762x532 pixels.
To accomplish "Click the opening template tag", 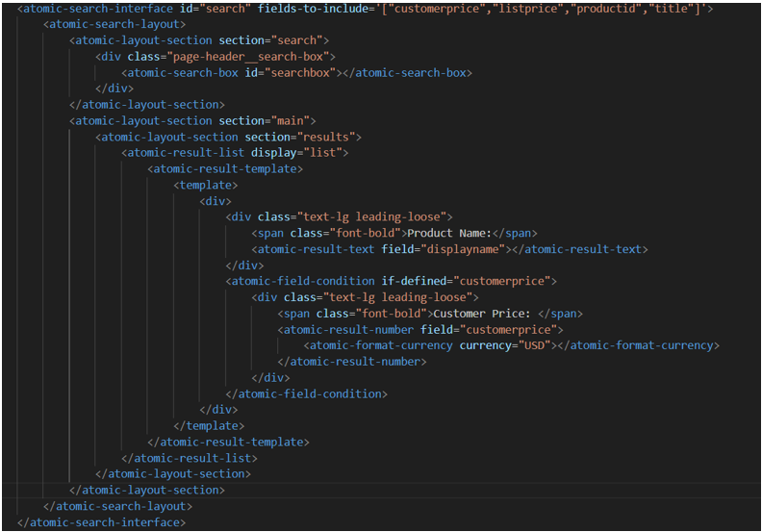I will click(x=206, y=185).
